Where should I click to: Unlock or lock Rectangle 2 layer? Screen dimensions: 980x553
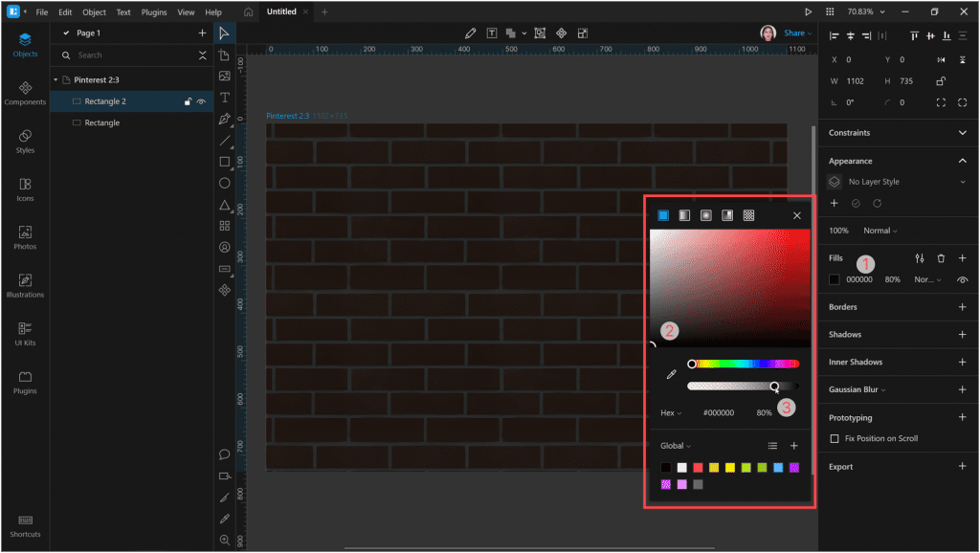pyautogui.click(x=188, y=101)
